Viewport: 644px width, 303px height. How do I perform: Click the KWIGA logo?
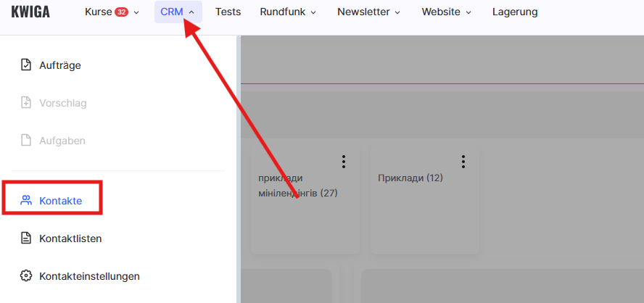(30, 12)
